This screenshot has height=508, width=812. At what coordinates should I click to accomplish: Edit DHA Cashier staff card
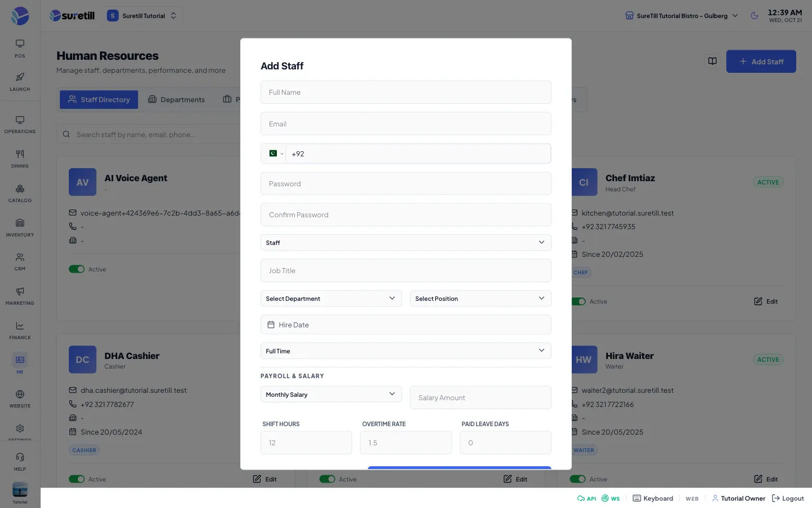pyautogui.click(x=265, y=479)
